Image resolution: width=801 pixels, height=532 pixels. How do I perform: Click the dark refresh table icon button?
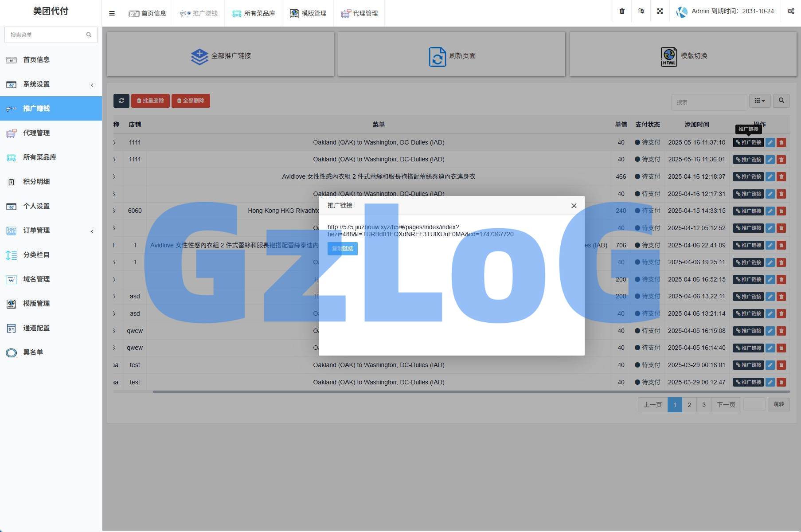tap(121, 101)
